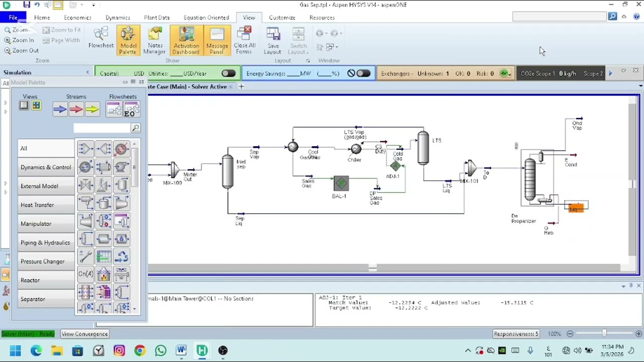
Task: Switch palette to list view icon
Action: tap(24, 106)
